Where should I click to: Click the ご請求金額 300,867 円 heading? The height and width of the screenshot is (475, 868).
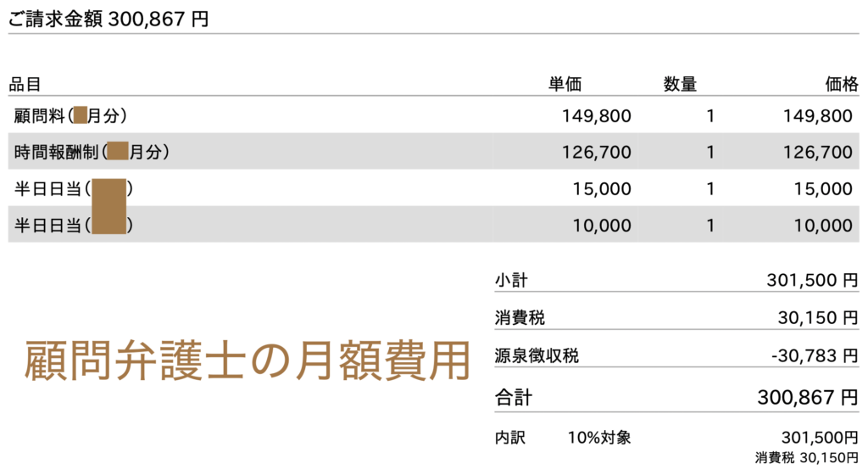[108, 20]
